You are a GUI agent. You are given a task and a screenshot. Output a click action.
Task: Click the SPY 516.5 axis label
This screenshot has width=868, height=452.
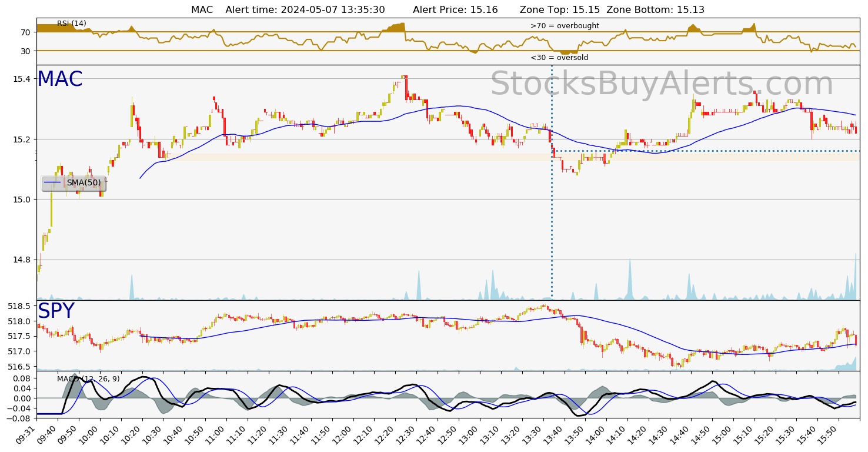coord(20,366)
